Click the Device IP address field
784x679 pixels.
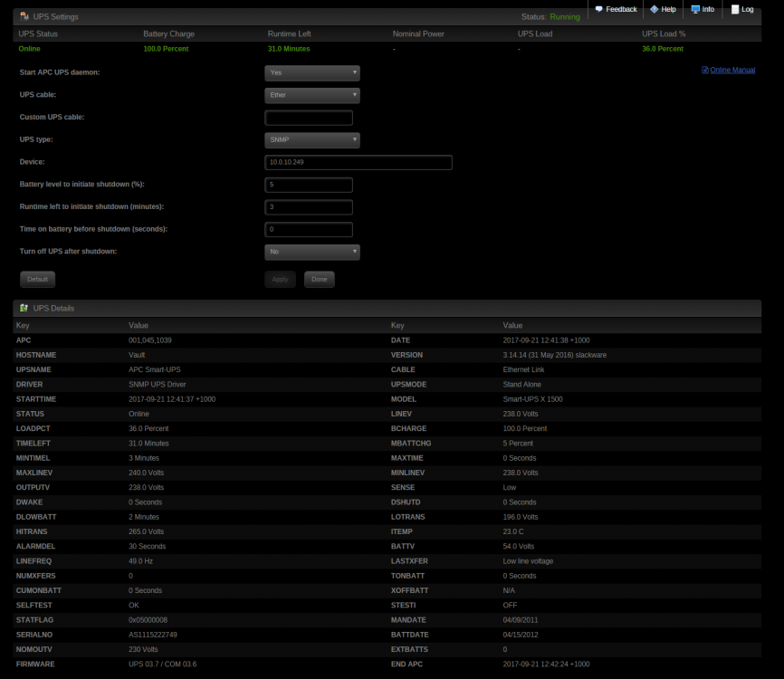359,162
